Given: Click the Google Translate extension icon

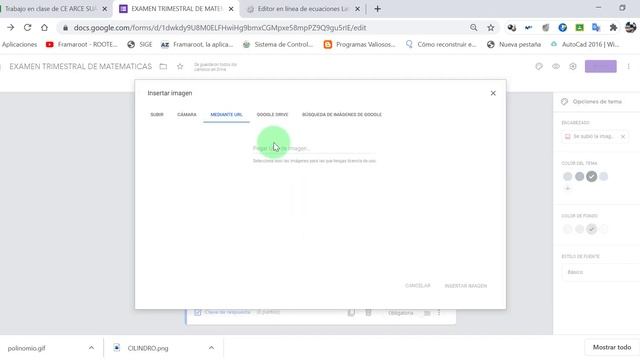Looking at the screenshot, I should pos(596,27).
